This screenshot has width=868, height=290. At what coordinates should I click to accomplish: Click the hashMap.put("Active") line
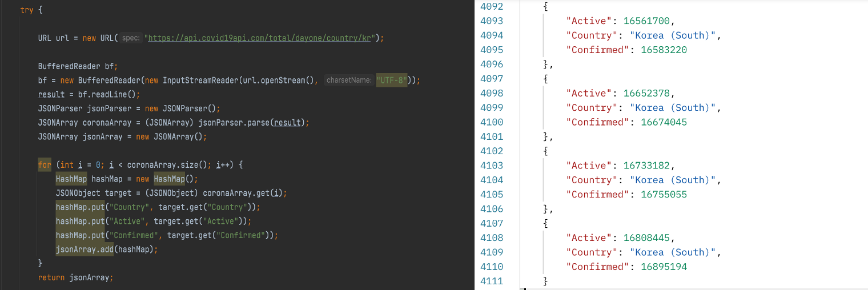(154, 221)
